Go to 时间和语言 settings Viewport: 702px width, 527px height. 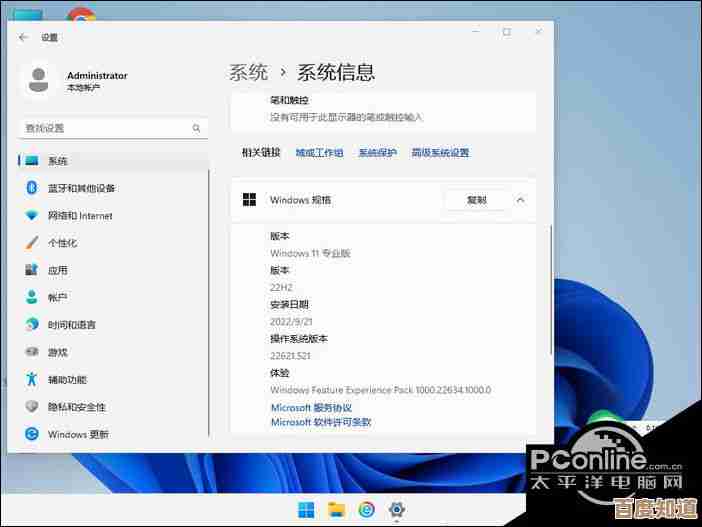72,325
